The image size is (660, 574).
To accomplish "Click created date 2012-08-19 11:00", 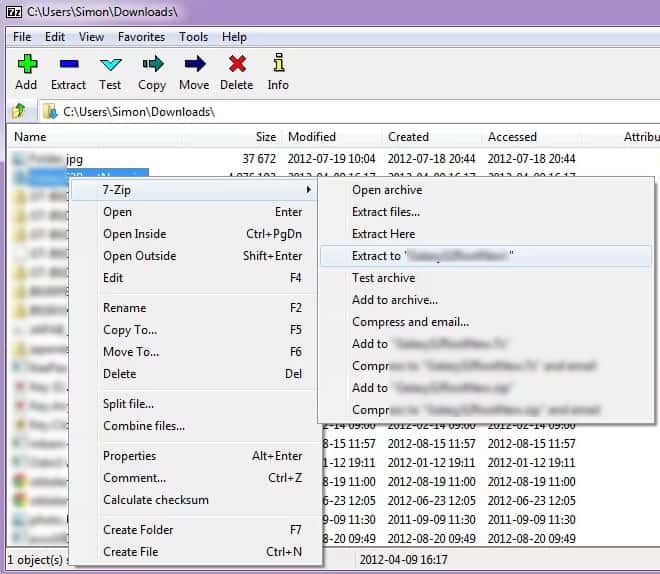I will point(431,481).
